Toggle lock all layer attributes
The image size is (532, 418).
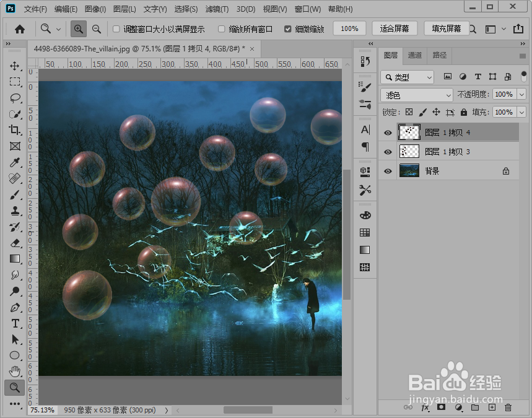[x=464, y=112]
